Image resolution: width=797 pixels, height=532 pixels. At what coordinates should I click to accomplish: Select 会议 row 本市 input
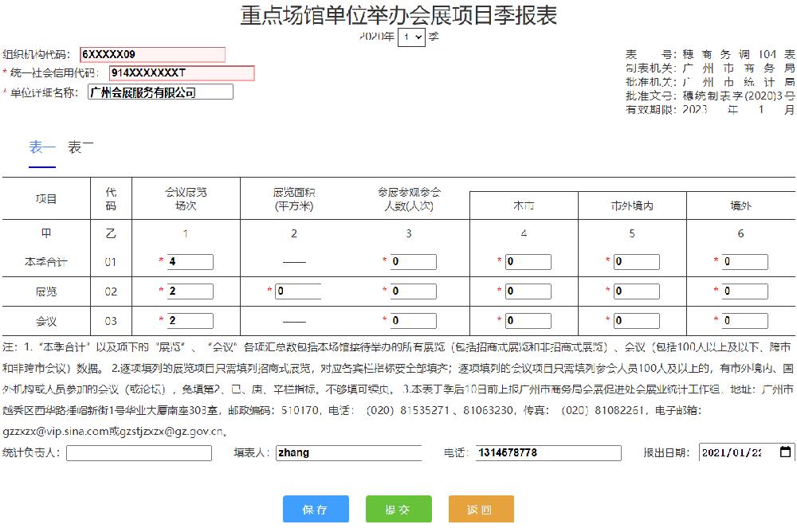(528, 321)
